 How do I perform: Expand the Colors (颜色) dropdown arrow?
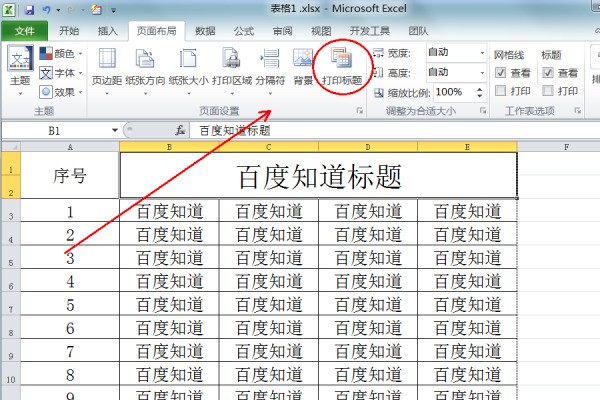point(80,54)
